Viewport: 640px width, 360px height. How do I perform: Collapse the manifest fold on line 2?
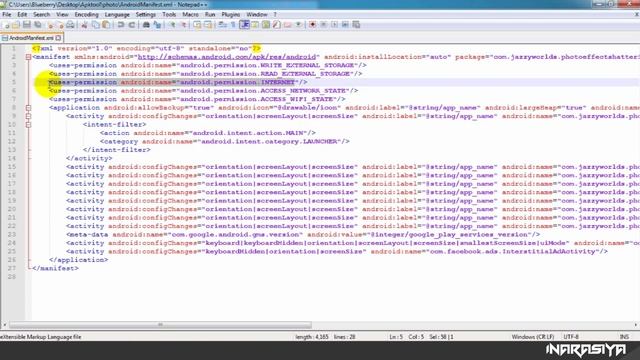28,57
